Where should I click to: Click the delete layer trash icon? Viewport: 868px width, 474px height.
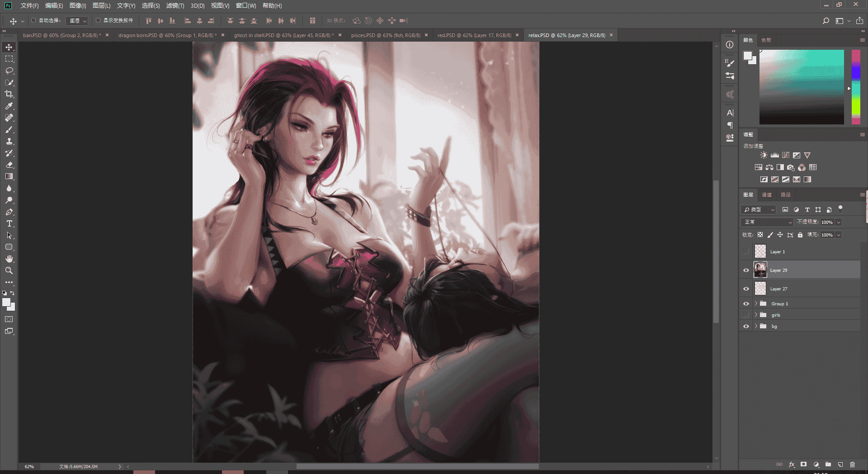852,465
